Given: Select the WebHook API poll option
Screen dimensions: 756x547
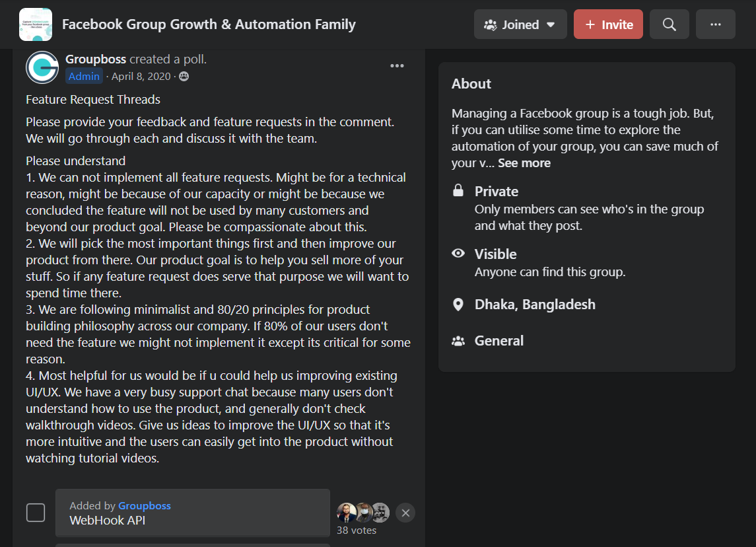Looking at the screenshot, I should click(193, 512).
